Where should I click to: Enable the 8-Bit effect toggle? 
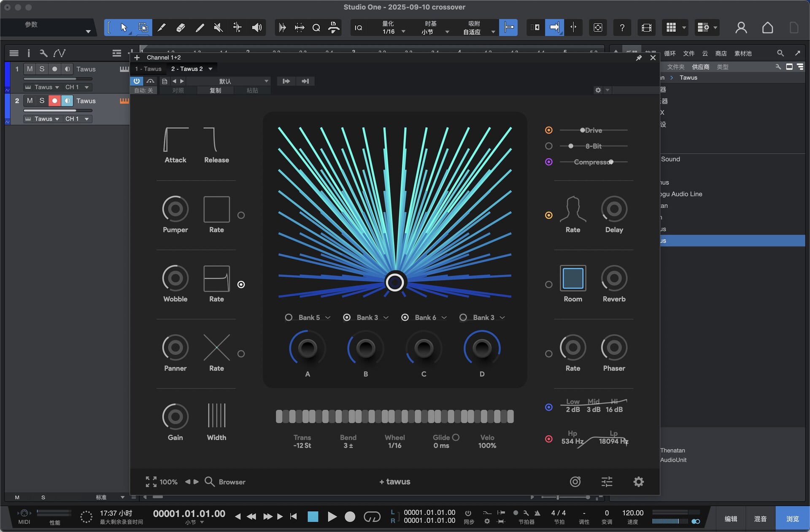click(548, 146)
